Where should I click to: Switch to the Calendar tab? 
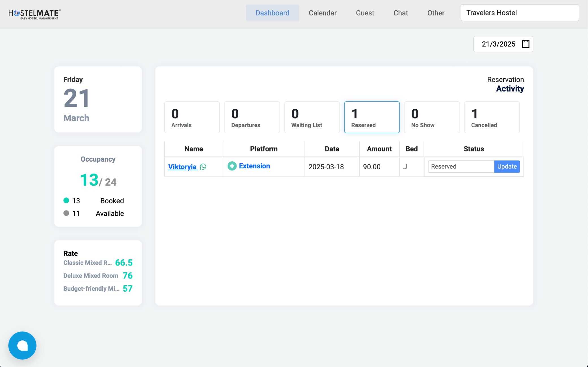pyautogui.click(x=323, y=13)
